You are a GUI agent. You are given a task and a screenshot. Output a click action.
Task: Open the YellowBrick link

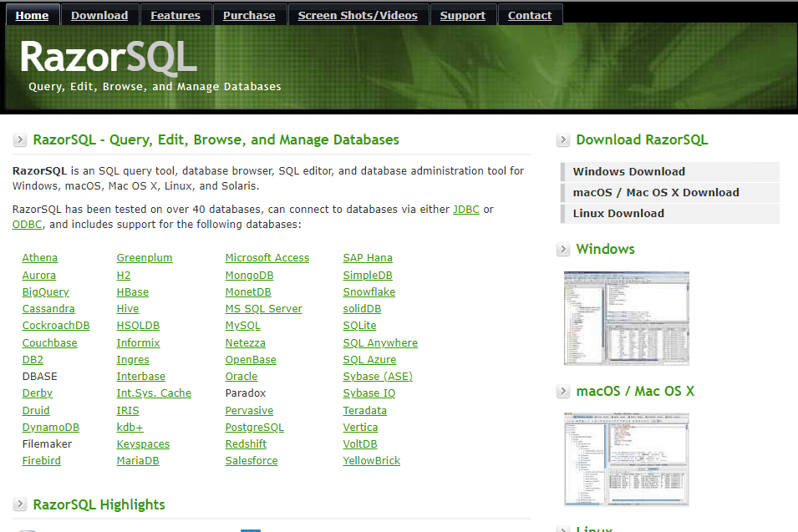click(x=372, y=461)
